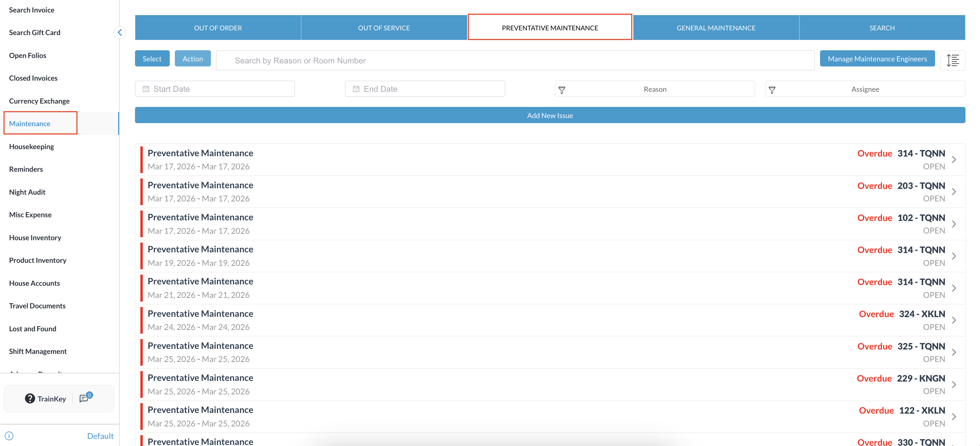Viewport: 980px width, 446px height.
Task: Open Housekeeping in the sidebar
Action: (x=32, y=146)
